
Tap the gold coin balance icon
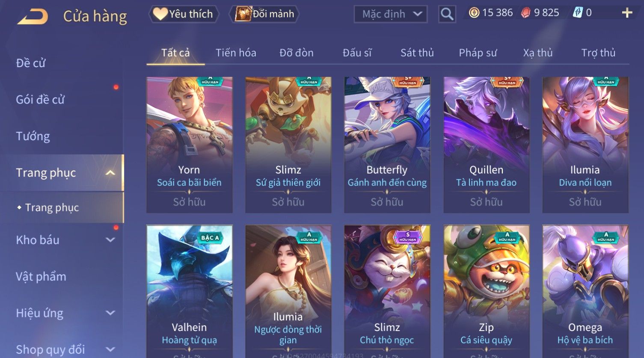(474, 13)
